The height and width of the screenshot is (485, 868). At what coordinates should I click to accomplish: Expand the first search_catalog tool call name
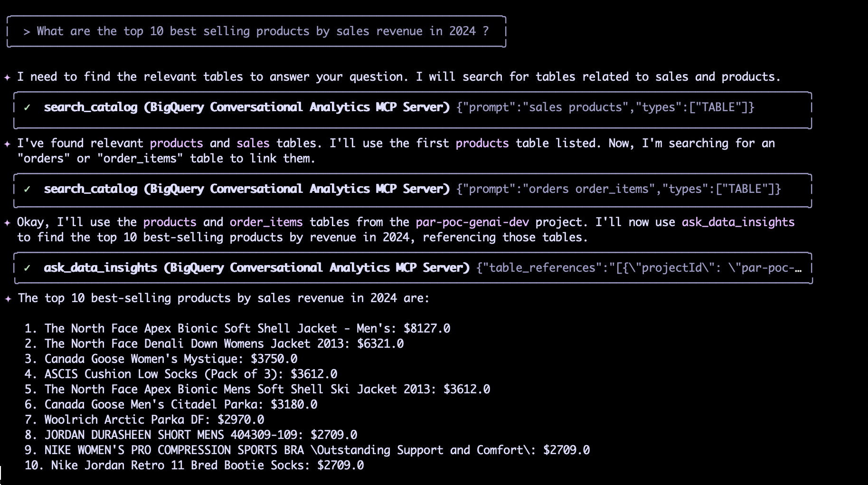[x=90, y=108]
